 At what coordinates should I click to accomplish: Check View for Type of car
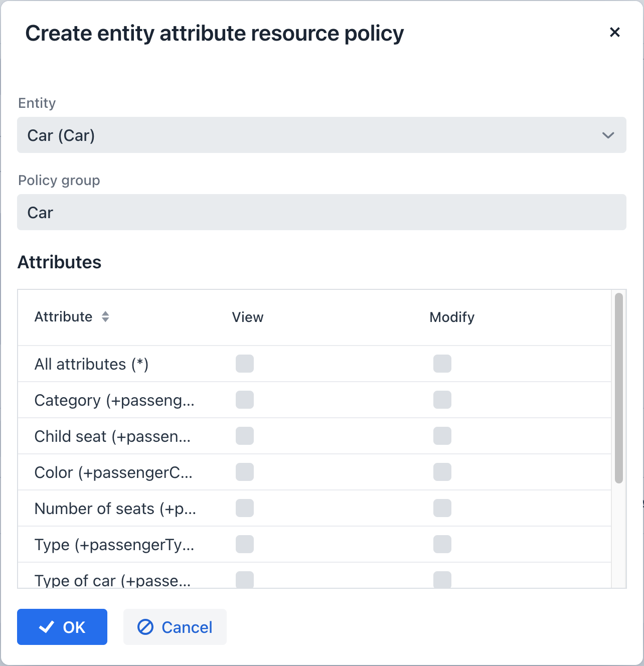(x=245, y=580)
